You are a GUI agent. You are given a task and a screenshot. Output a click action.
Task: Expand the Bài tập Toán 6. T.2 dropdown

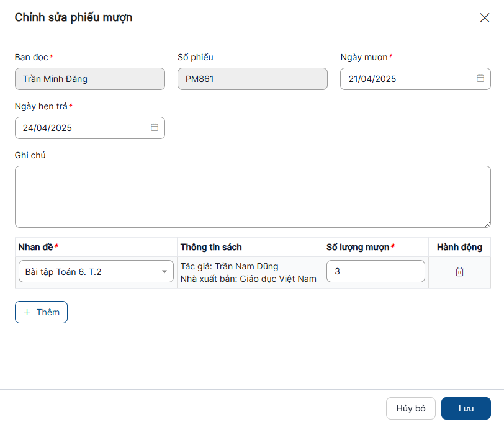tap(164, 272)
